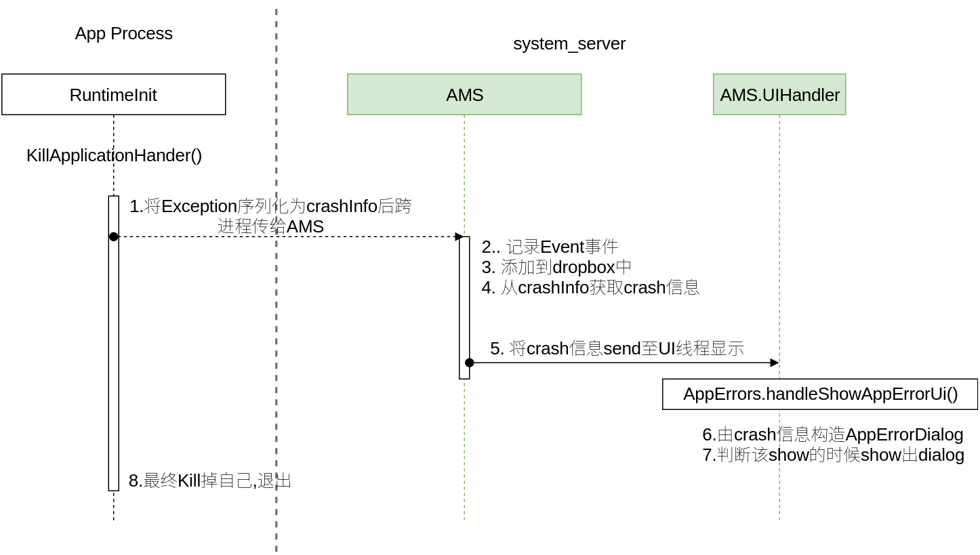This screenshot has width=980, height=555.
Task: Click the system_server title label
Action: (569, 44)
